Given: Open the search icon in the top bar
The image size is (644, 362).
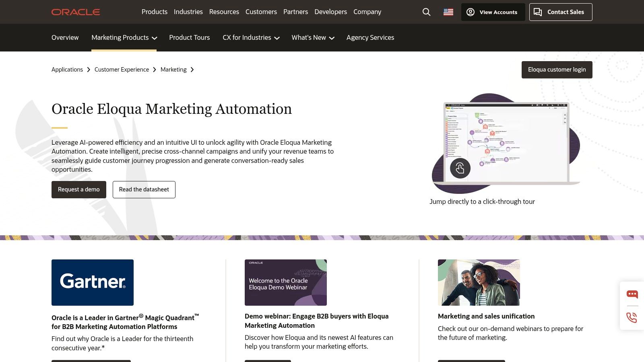Looking at the screenshot, I should point(426,12).
